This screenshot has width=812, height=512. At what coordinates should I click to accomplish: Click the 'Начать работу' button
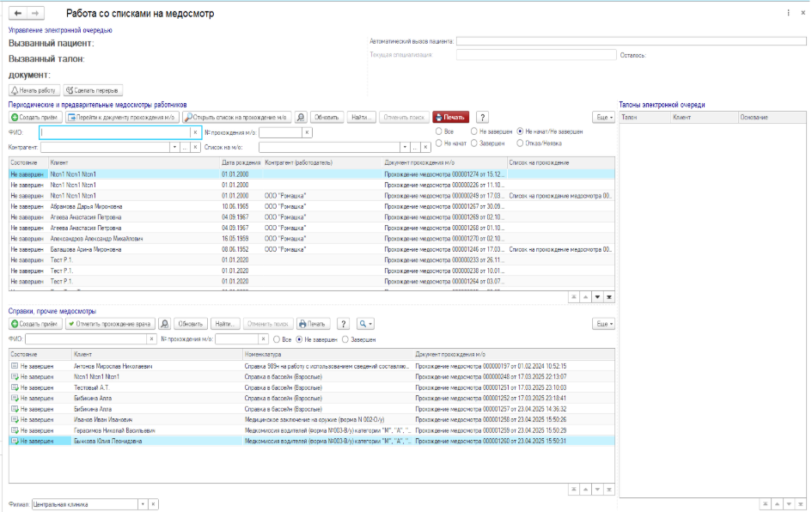[x=34, y=90]
